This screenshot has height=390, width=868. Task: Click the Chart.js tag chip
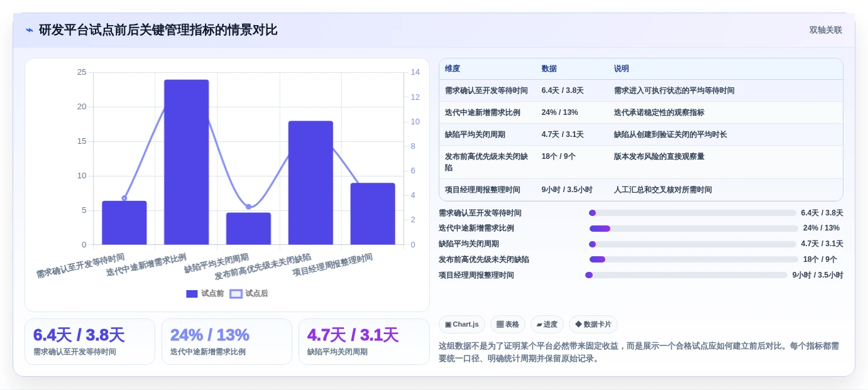[462, 324]
